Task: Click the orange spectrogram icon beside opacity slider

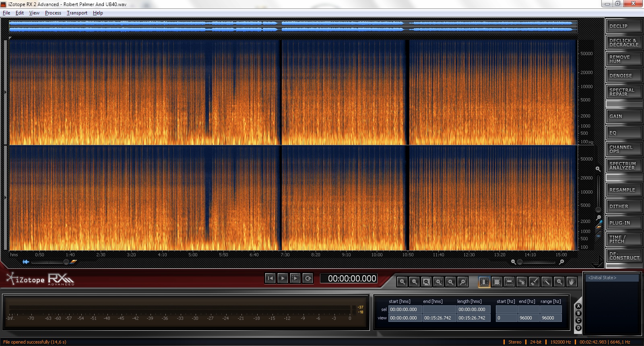Action: pos(74,262)
